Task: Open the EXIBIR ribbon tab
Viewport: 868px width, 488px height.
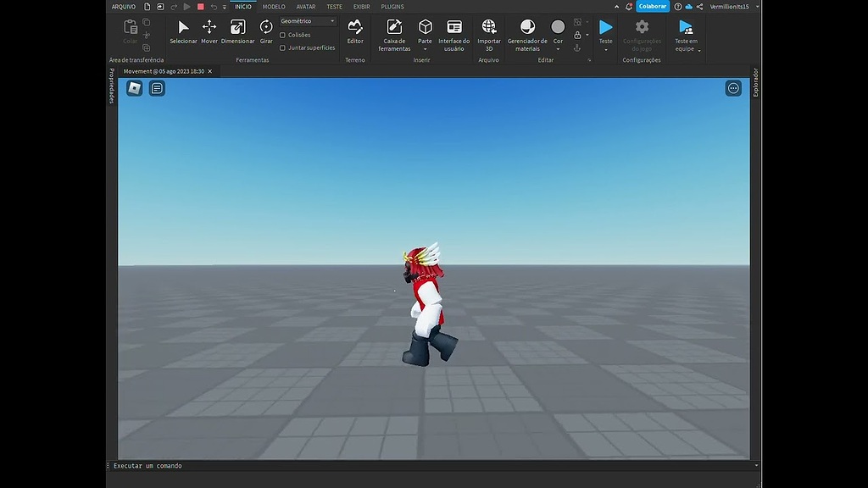Action: [361, 6]
